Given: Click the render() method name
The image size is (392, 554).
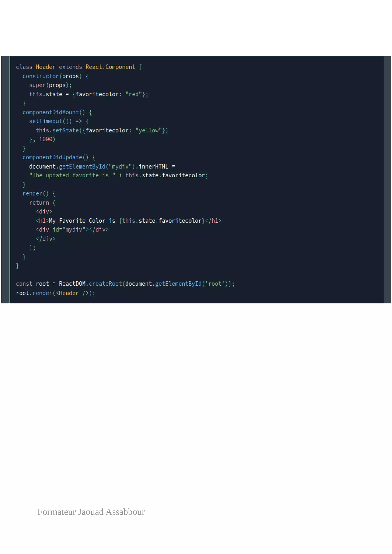Looking at the screenshot, I should point(32,194).
